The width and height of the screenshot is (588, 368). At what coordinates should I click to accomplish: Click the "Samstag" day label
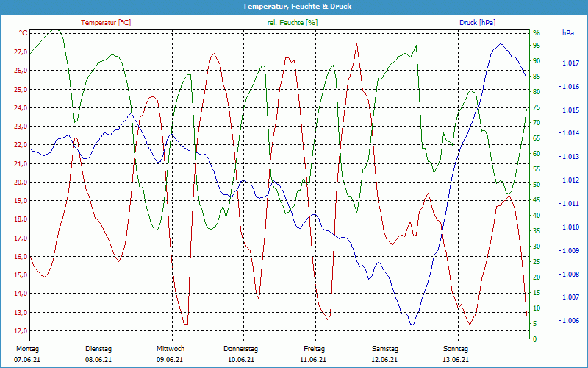(x=385, y=349)
